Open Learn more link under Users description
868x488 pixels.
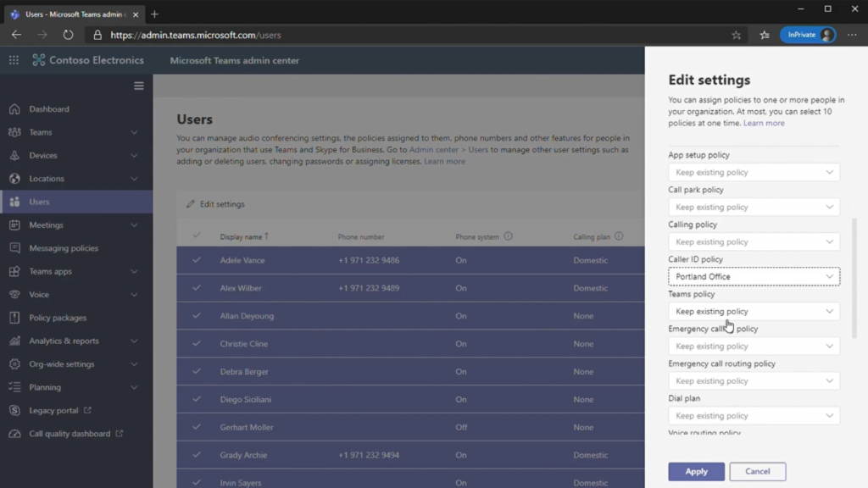click(444, 162)
